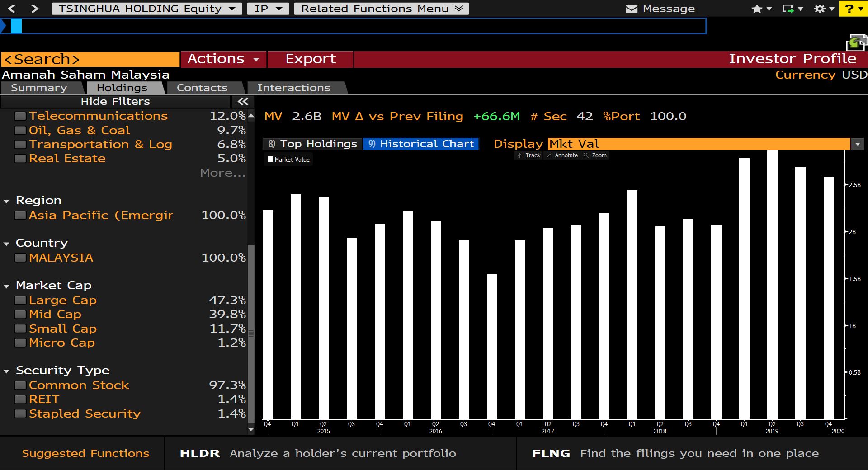Collapse filters with double chevron icon

[243, 101]
